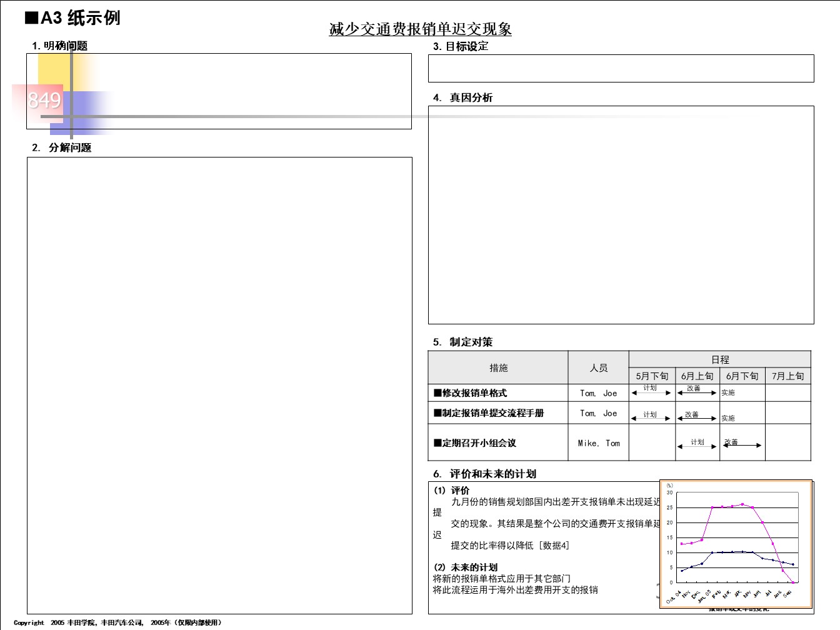Click the line 将新的报销单格式应用于其它部门

tap(502, 579)
